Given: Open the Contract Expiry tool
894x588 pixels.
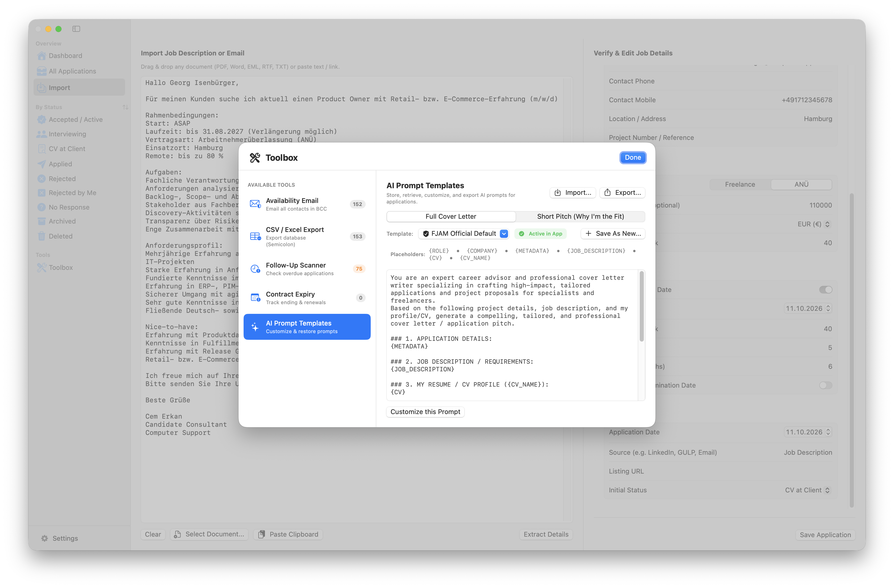Looking at the screenshot, I should (307, 298).
